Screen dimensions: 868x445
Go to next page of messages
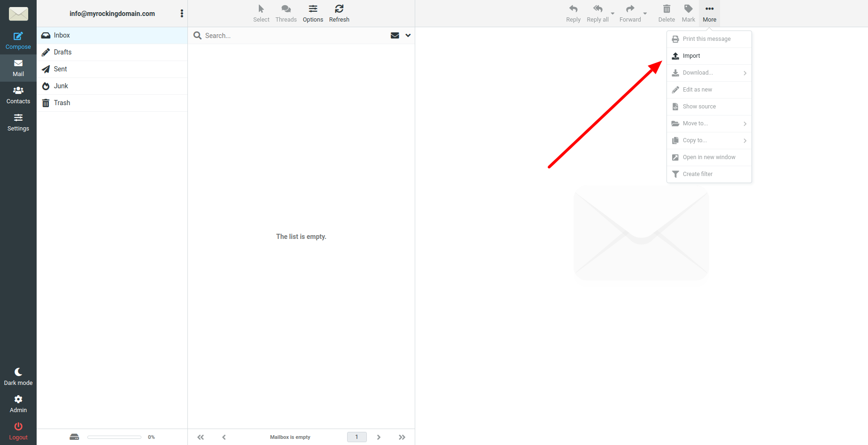click(379, 437)
